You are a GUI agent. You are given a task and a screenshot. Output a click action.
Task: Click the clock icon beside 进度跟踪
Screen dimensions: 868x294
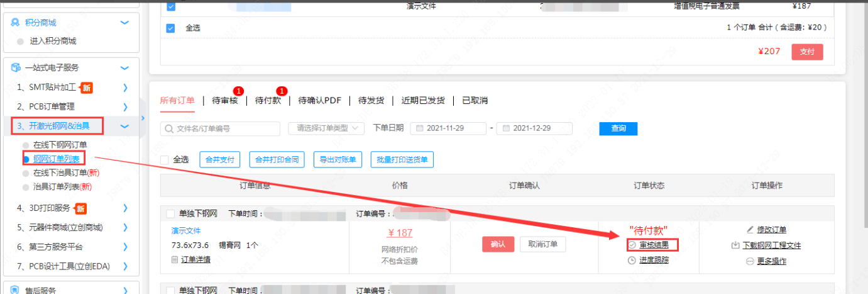632,260
